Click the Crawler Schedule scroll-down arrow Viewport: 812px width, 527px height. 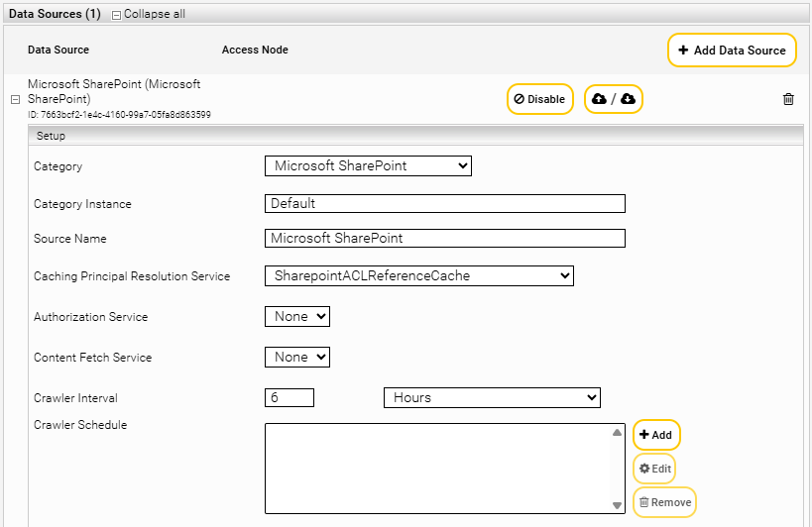(x=618, y=505)
